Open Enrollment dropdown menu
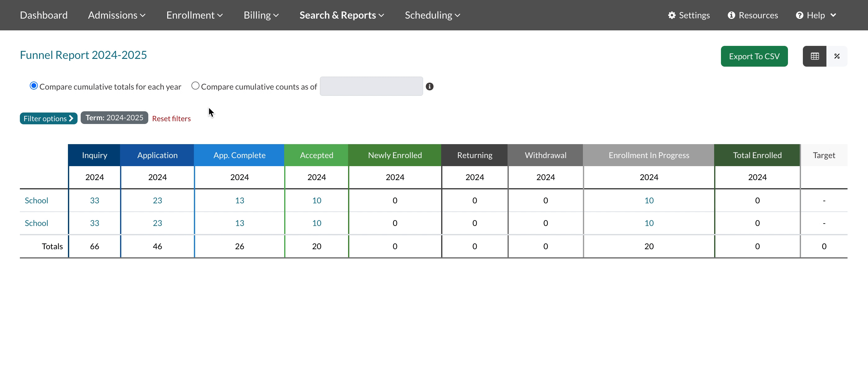This screenshot has width=868, height=367. coord(195,15)
